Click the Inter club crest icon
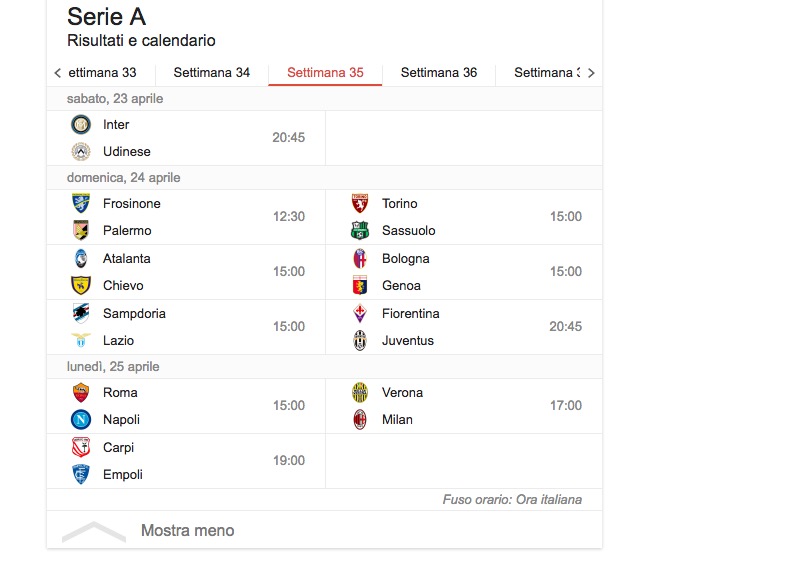This screenshot has width=796, height=563. point(81,125)
